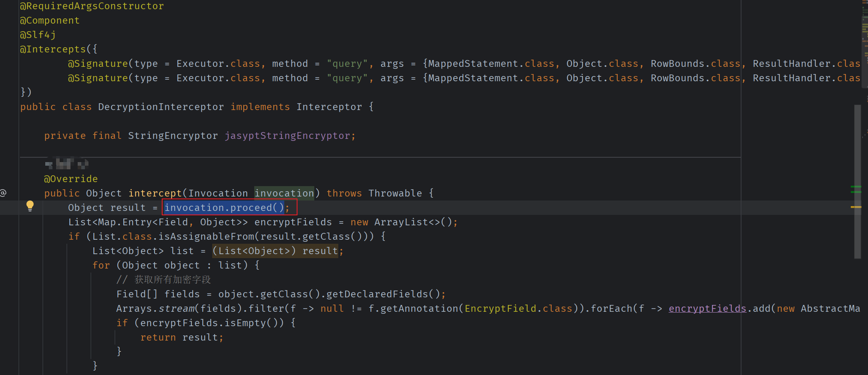Click inside selected invocation.proceed() text

[224, 208]
